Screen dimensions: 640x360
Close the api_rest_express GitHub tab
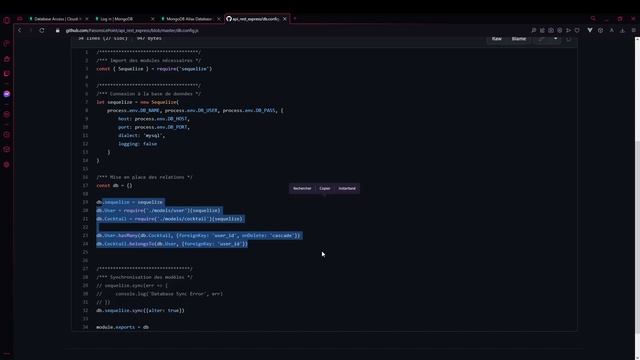click(285, 19)
